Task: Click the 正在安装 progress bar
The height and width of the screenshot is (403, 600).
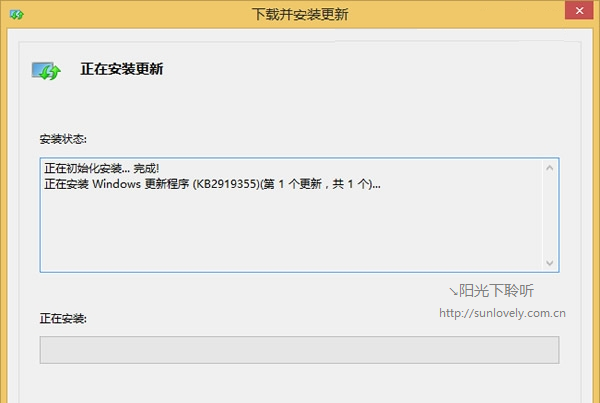Action: (299, 350)
